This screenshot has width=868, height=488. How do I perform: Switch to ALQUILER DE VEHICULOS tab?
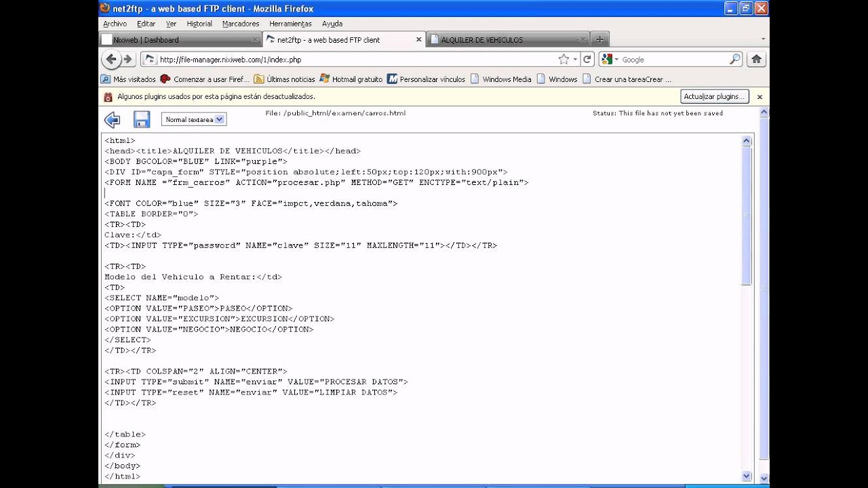(509, 40)
